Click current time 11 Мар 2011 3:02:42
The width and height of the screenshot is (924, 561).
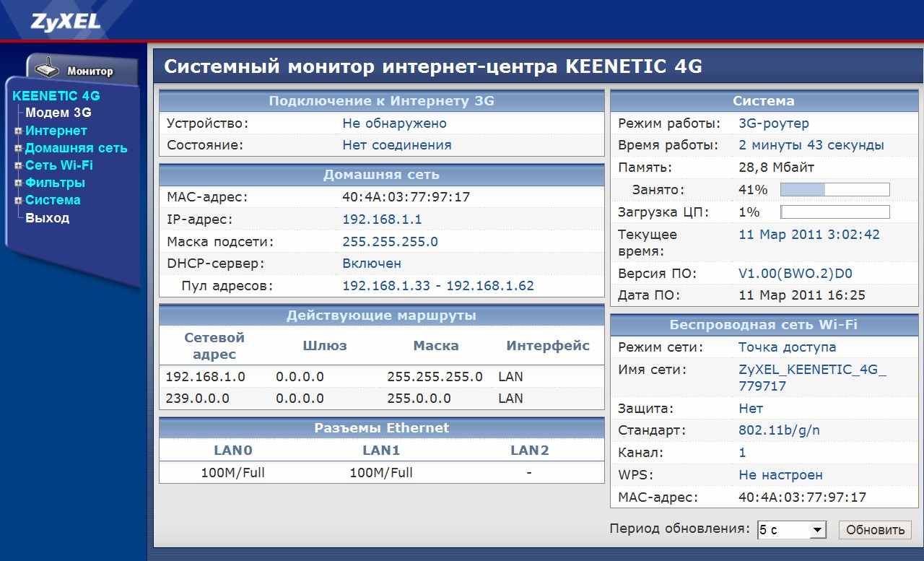(809, 235)
